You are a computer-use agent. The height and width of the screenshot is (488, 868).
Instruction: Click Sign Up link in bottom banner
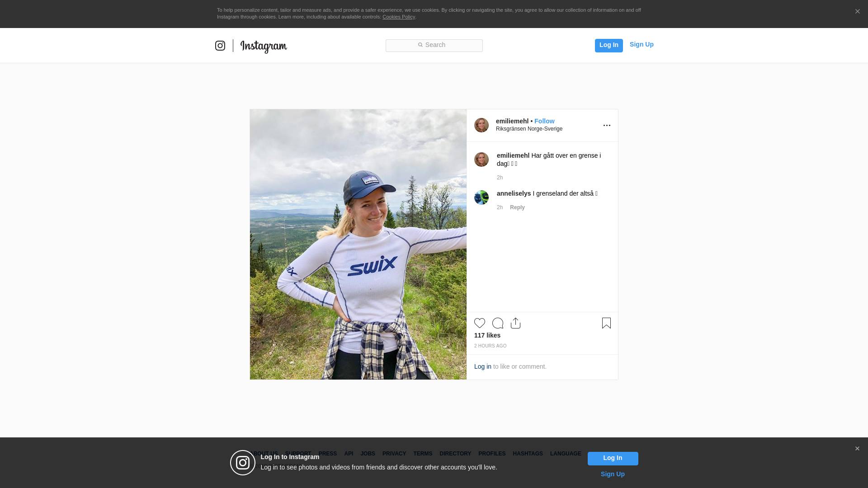coord(613,474)
